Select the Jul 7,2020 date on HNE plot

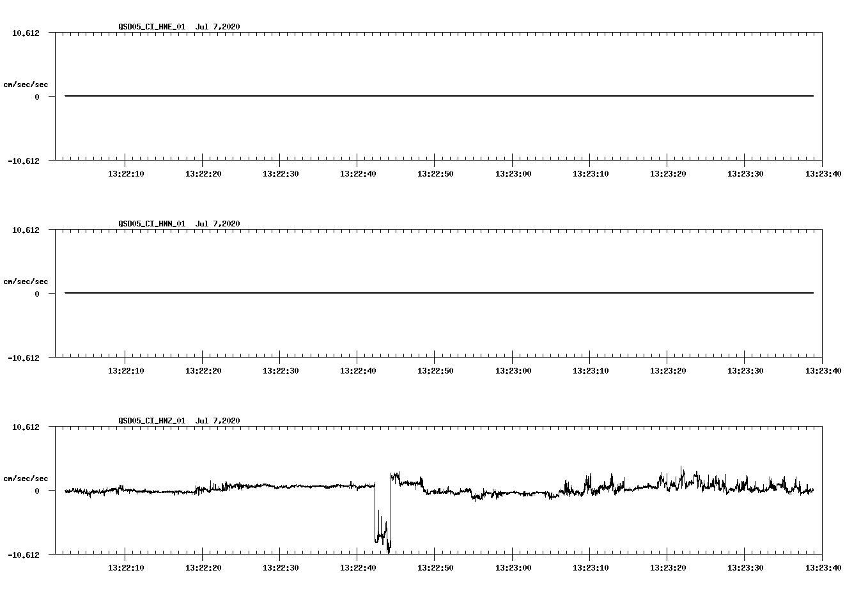tap(218, 27)
